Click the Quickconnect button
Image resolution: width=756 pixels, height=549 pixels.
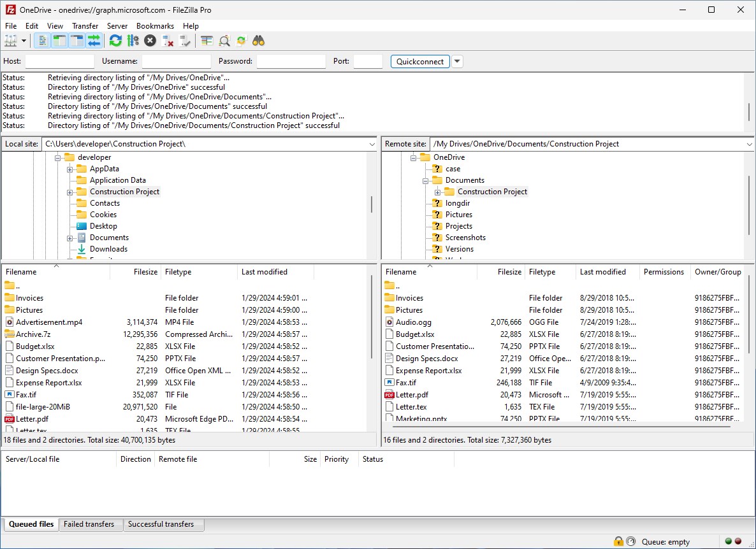coord(419,61)
